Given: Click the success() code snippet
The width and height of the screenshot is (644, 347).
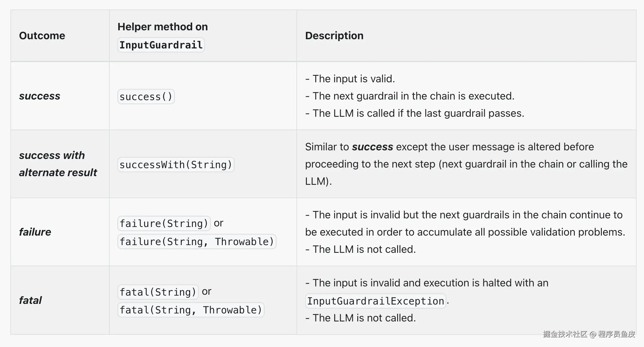Looking at the screenshot, I should [x=146, y=97].
